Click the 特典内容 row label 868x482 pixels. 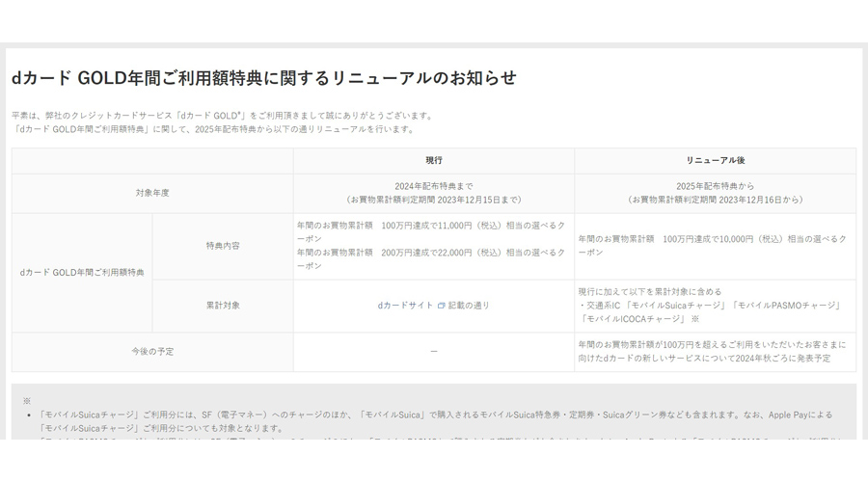point(223,246)
